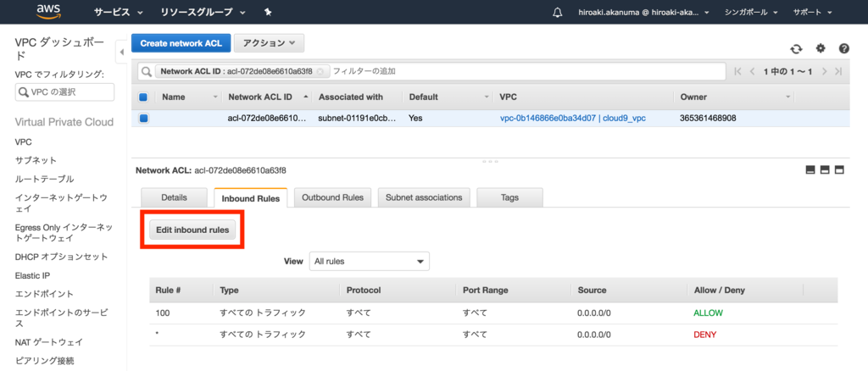Screen dimensions: 868x371
Task: Open サブネット in the sidebar
Action: click(x=36, y=160)
